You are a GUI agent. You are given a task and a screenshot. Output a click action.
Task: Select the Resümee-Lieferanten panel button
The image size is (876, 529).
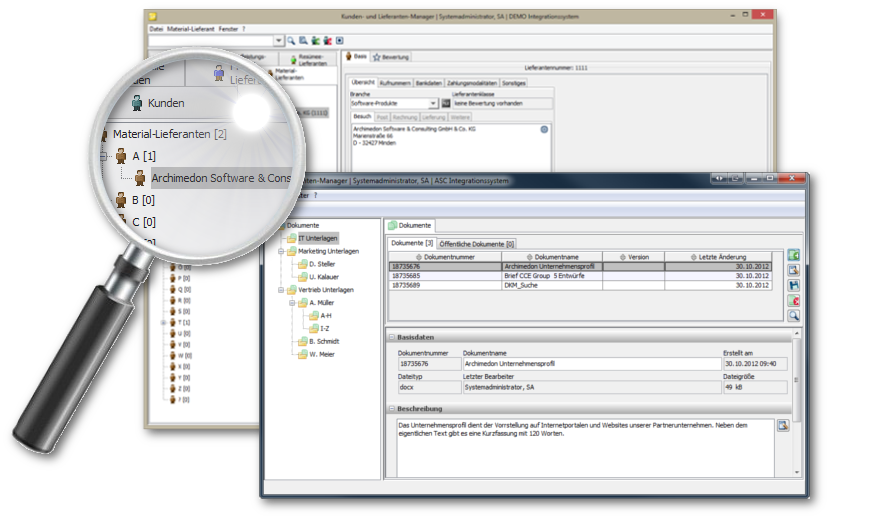pyautogui.click(x=309, y=60)
